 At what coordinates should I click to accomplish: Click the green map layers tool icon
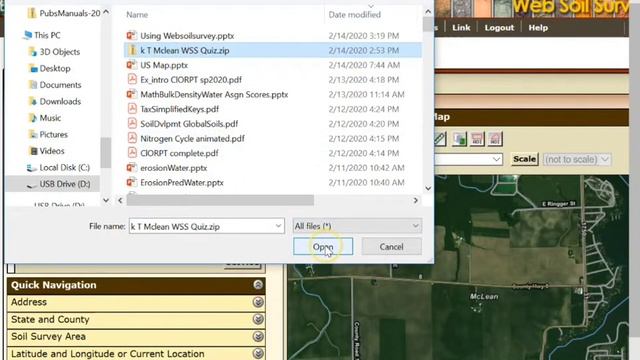point(459,139)
